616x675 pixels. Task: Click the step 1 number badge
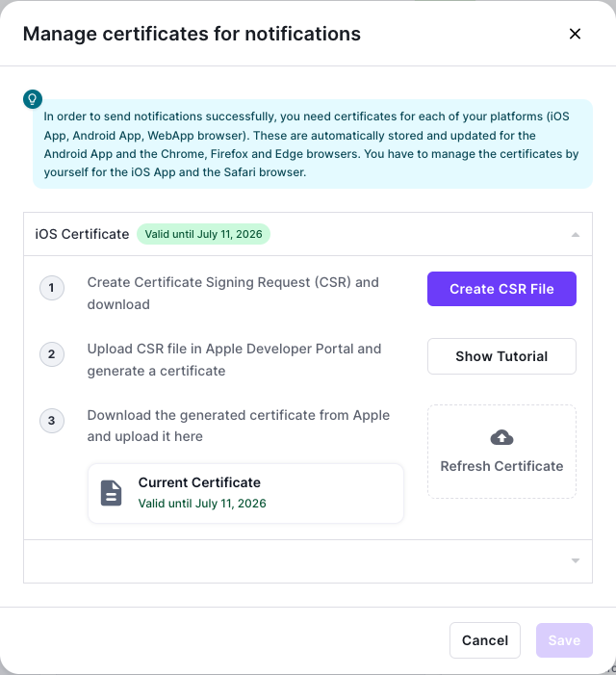pos(52,288)
